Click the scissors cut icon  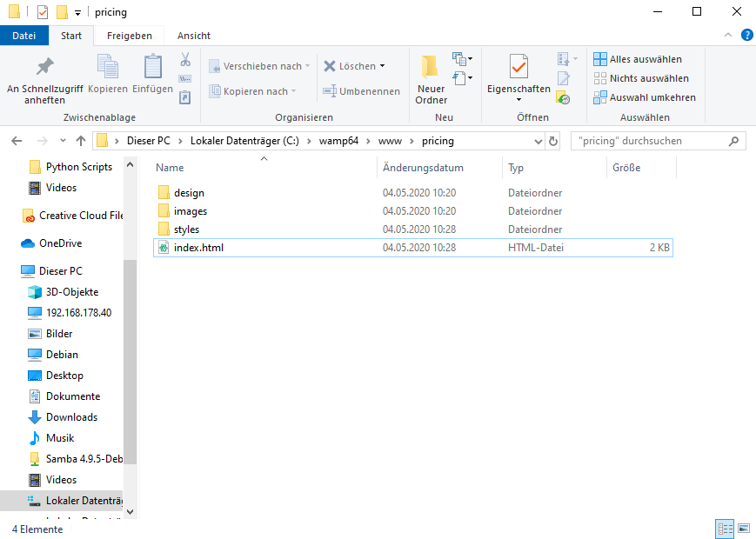tap(185, 60)
